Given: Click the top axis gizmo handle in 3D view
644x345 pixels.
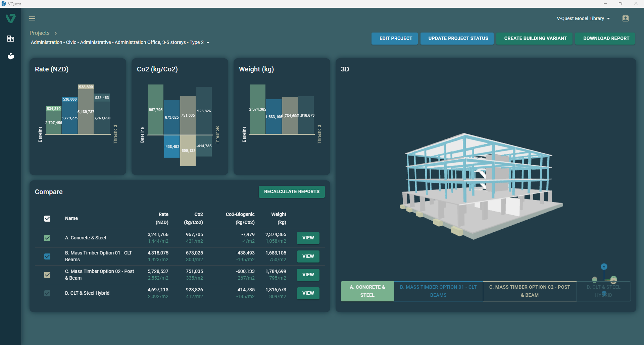Looking at the screenshot, I should (x=604, y=267).
